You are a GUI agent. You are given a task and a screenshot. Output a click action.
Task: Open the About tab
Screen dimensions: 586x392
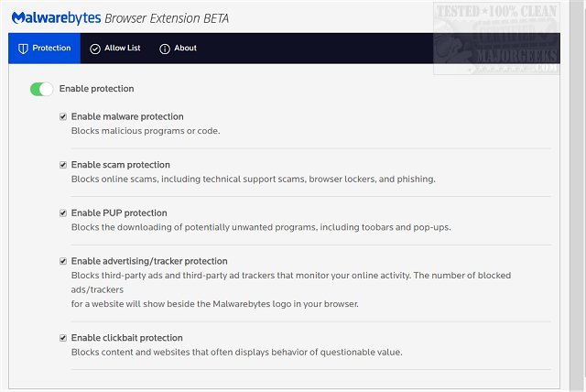[179, 49]
